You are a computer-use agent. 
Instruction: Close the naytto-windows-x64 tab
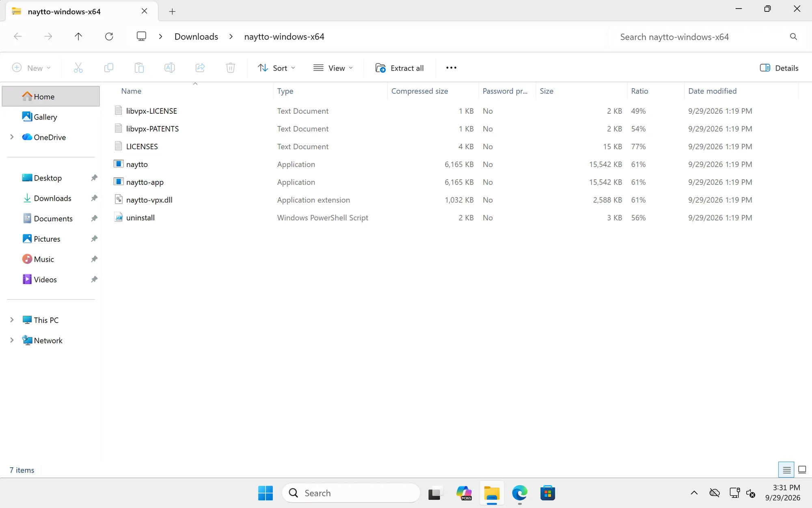pyautogui.click(x=144, y=11)
